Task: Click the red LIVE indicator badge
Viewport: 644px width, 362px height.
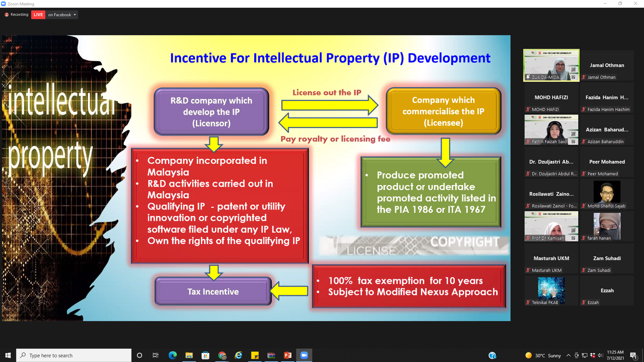Action: point(38,15)
